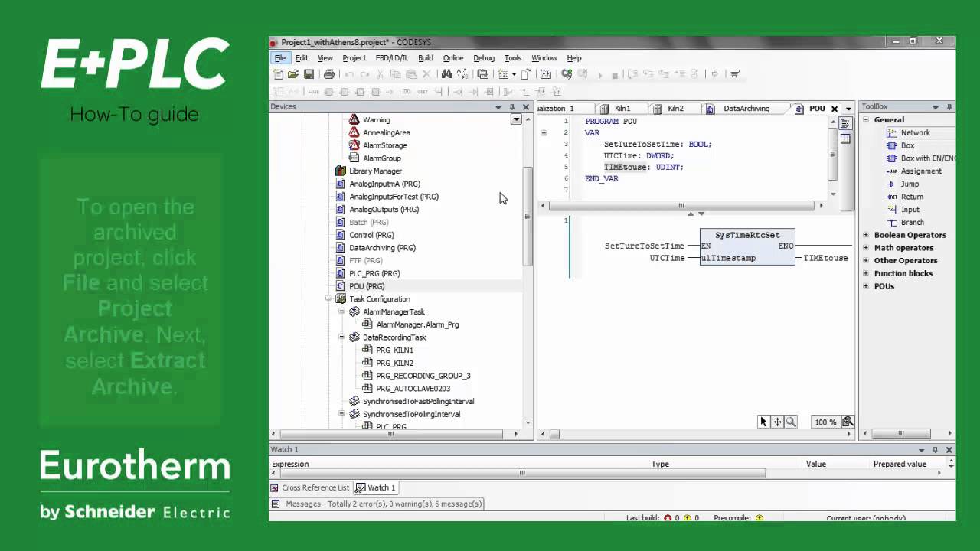Viewport: 980px width, 551px height.
Task: Select AnalogInputsForTest (PRG) tree item
Action: coord(387,197)
